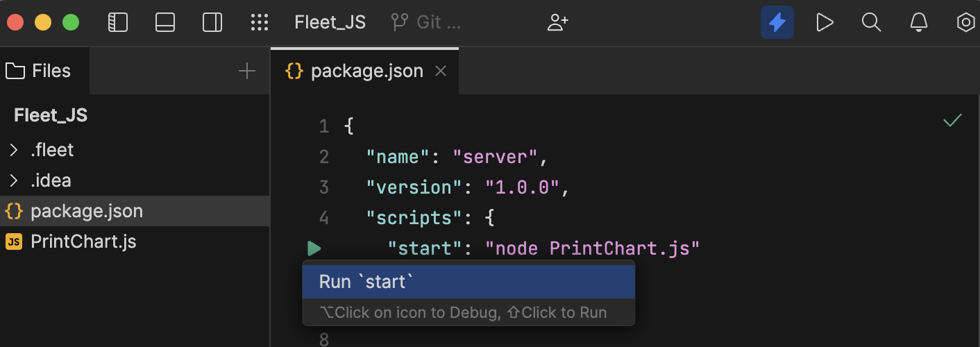
Task: Toggle the bottom panel
Action: [x=165, y=23]
